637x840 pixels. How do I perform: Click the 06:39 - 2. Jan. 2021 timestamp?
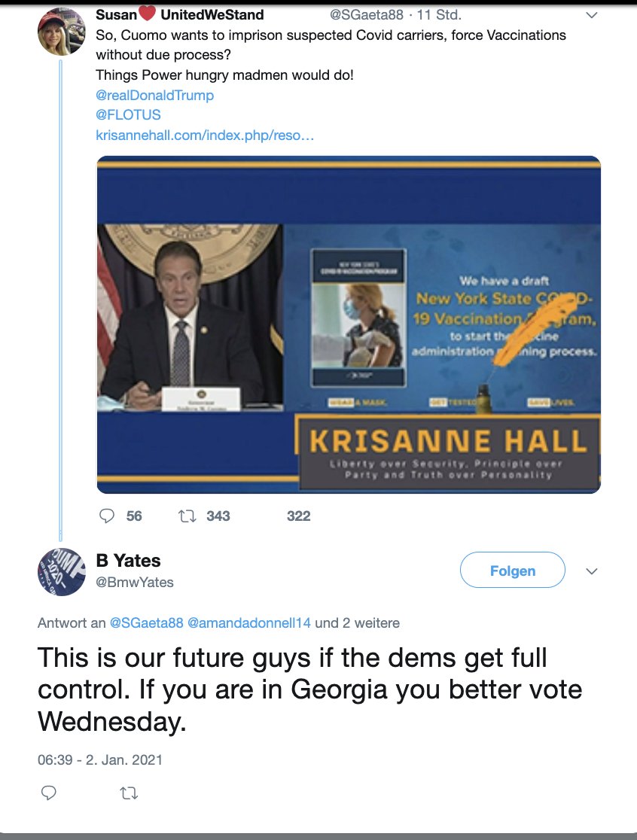[x=100, y=759]
